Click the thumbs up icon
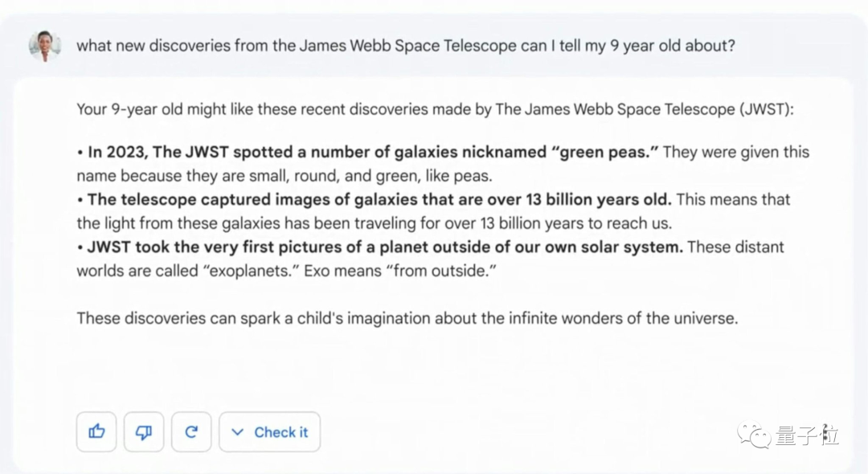The height and width of the screenshot is (474, 868). click(x=97, y=432)
